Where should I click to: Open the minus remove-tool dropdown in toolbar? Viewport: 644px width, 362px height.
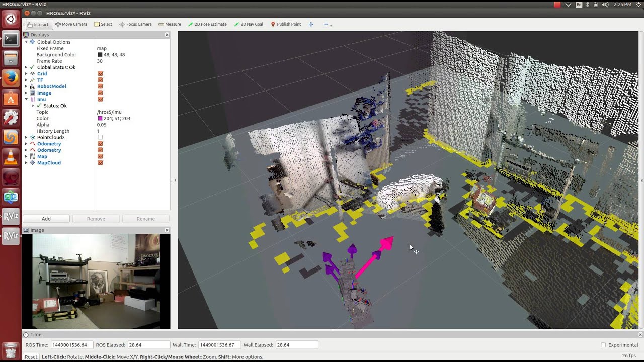(328, 24)
